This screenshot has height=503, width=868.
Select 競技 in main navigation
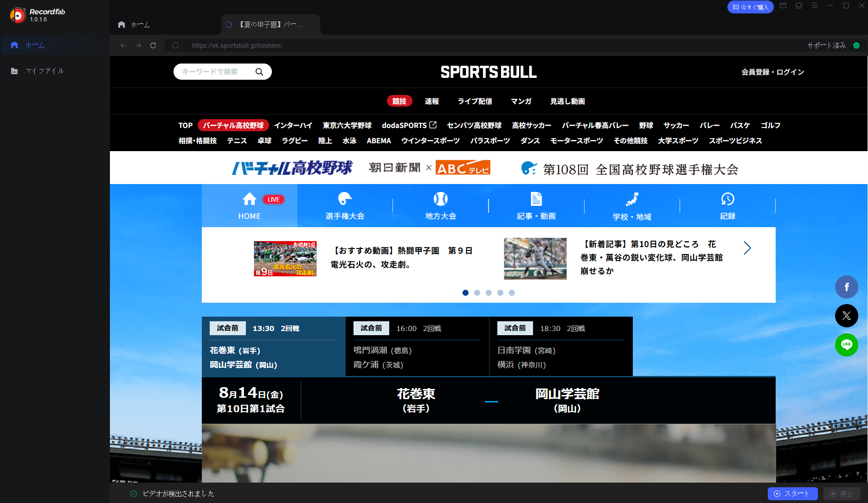(x=399, y=101)
